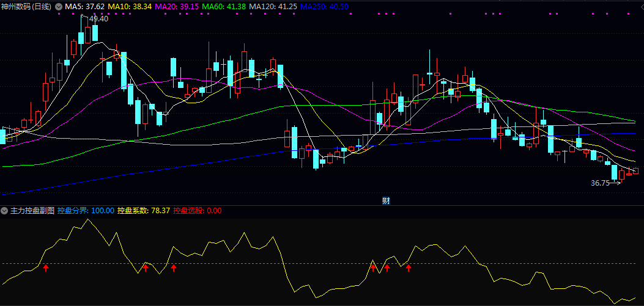Select the 控盘系数: 78.37 value
Viewport: 644px width, 306px height.
144,211
